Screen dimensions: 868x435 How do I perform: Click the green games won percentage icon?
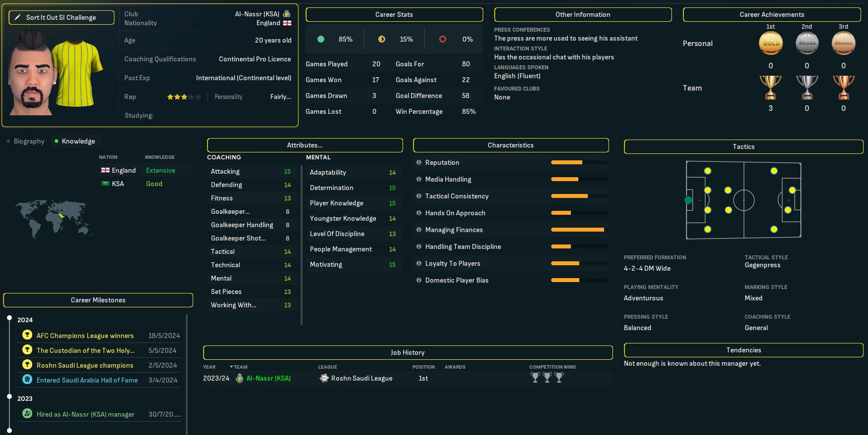pyautogui.click(x=321, y=39)
